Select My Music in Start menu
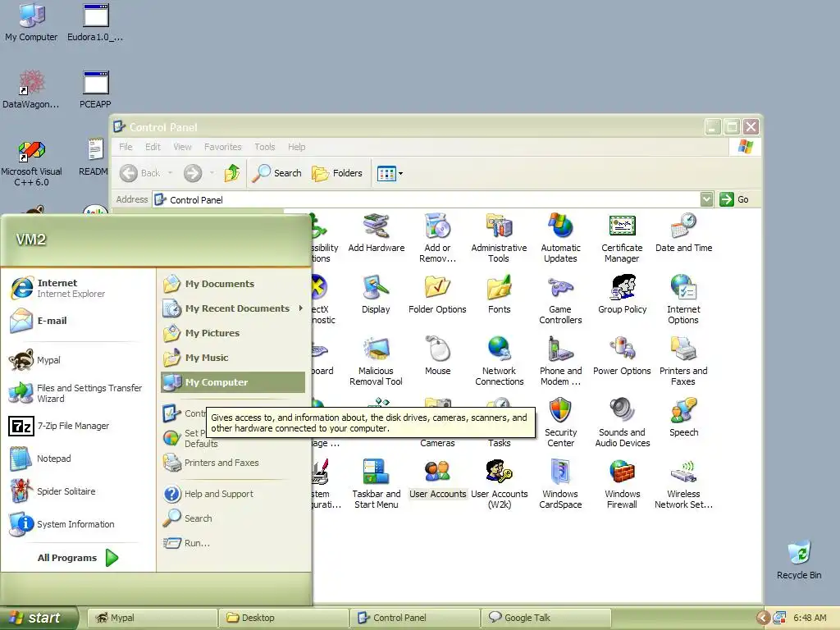Screen dimensions: 840x630 [x=233, y=358]
